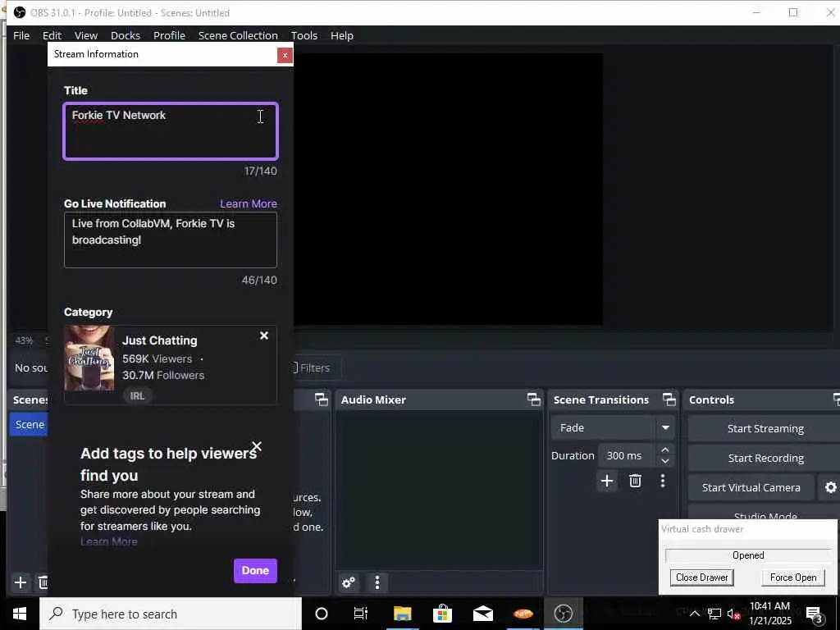Pop out the Sources dock
This screenshot has width=840, height=630.
pos(321,399)
